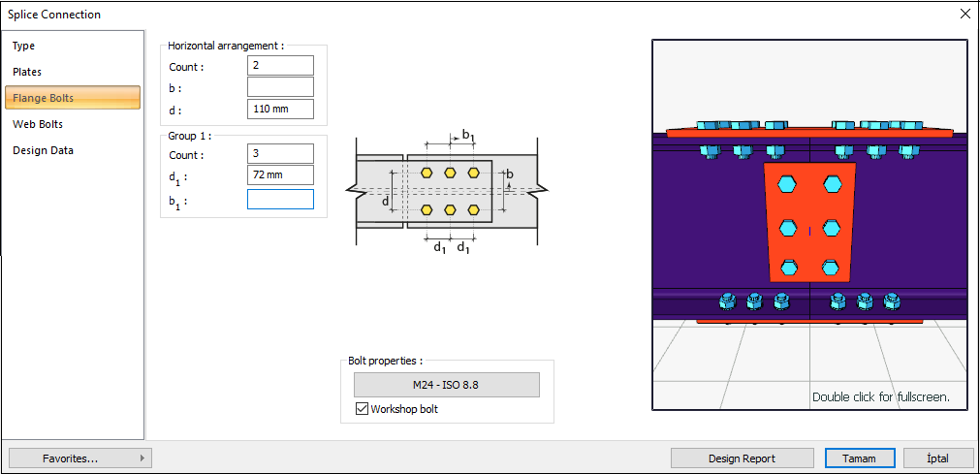980x474 pixels.
Task: Expand the Favorites dropdown arrow
Action: coord(142,458)
